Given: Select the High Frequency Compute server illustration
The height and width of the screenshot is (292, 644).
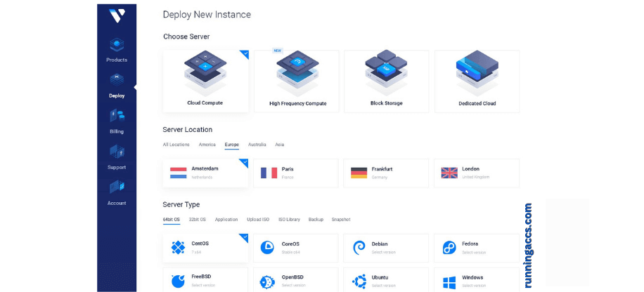Looking at the screenshot, I should click(x=298, y=73).
